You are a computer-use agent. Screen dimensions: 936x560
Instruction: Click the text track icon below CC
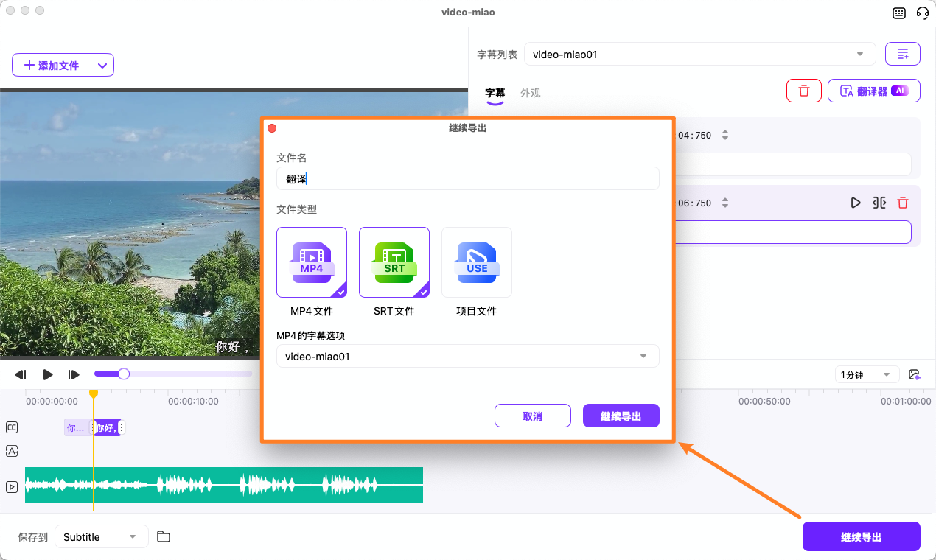coord(11,451)
